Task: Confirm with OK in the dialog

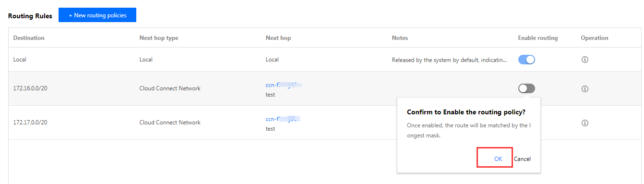Action: (x=498, y=159)
